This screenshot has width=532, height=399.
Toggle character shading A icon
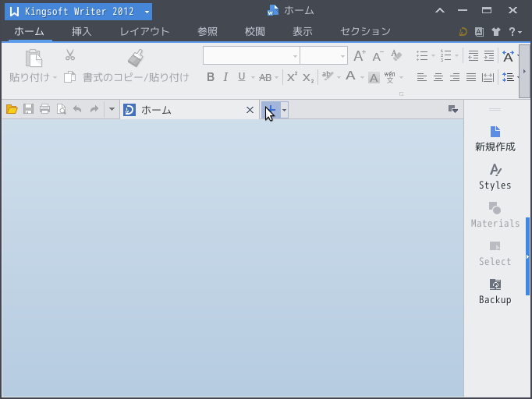tap(374, 78)
